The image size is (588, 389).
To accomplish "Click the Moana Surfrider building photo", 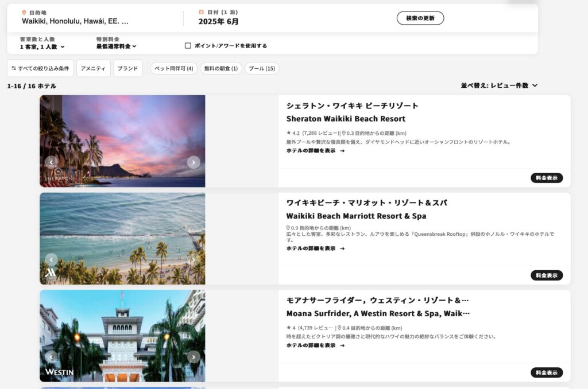I will tap(122, 336).
